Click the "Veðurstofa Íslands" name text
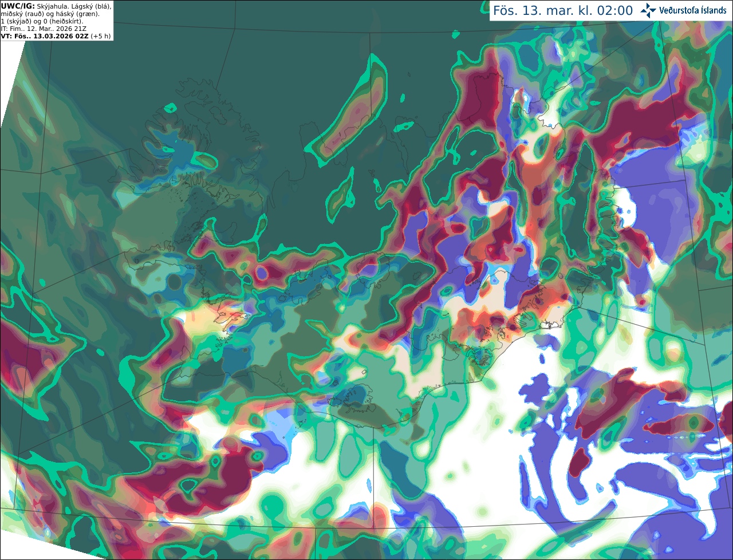733x560 pixels. pyautogui.click(x=693, y=10)
